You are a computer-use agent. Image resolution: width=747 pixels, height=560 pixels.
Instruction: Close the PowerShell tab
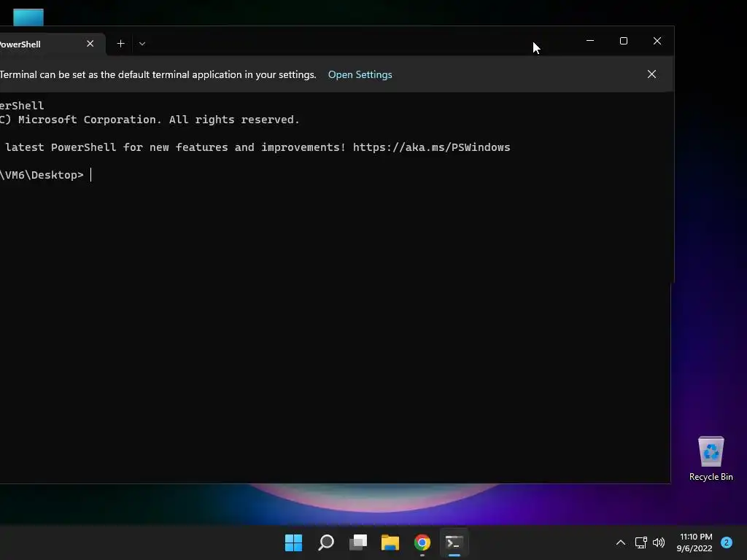(90, 44)
